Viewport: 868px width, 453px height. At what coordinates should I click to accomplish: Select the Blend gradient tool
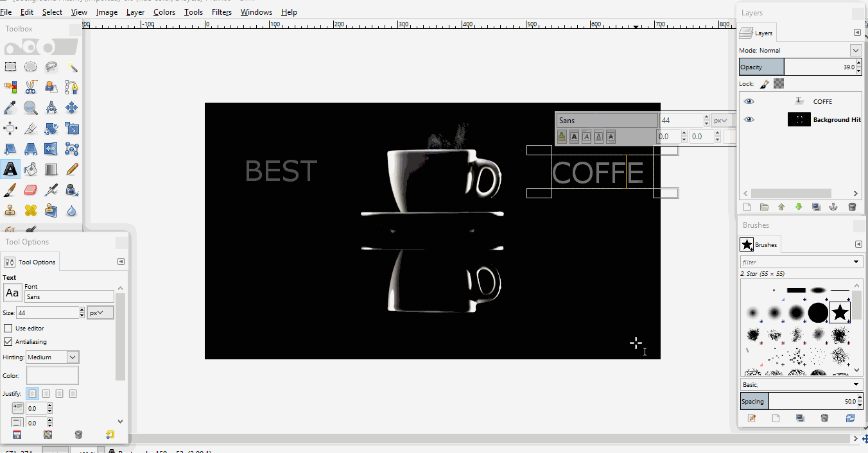tap(51, 169)
